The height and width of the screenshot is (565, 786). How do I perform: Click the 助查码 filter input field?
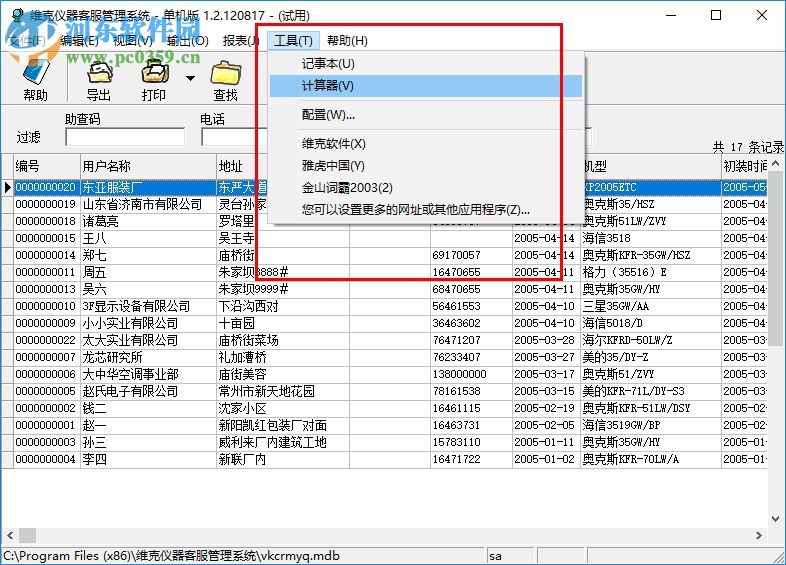125,137
